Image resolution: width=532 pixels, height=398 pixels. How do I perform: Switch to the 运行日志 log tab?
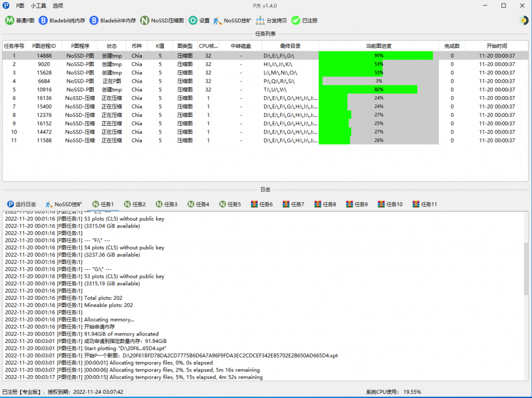(x=22, y=204)
